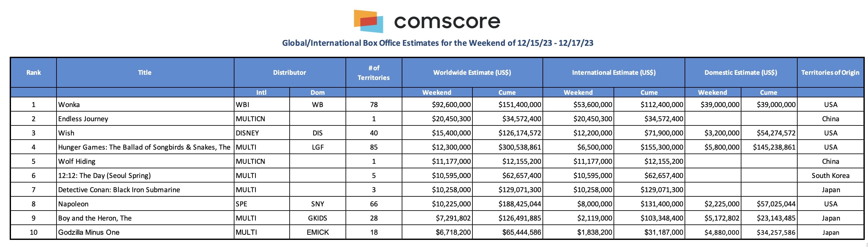Viewport: 868px width, 247px height.
Task: Click the Title column header
Action: [x=145, y=73]
